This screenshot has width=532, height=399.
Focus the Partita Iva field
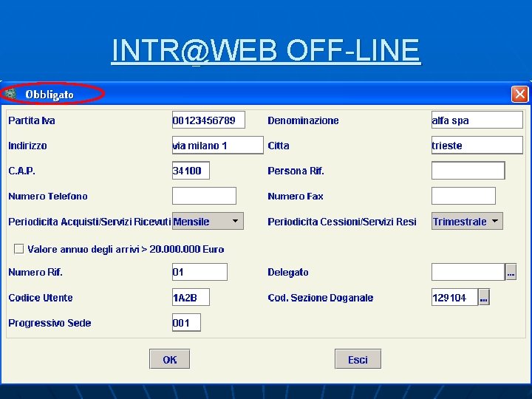click(x=208, y=120)
